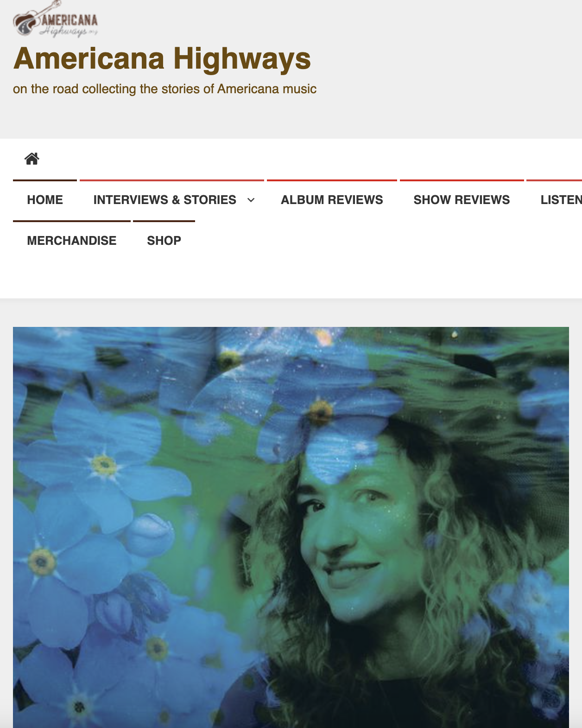This screenshot has width=582, height=728.
Task: Click the brown underline above SHOP
Action: pyautogui.click(x=164, y=221)
